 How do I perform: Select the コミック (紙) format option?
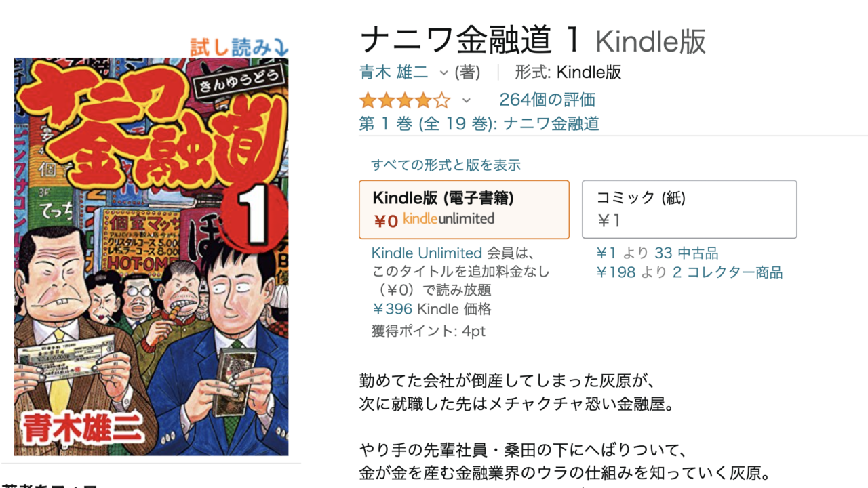689,209
